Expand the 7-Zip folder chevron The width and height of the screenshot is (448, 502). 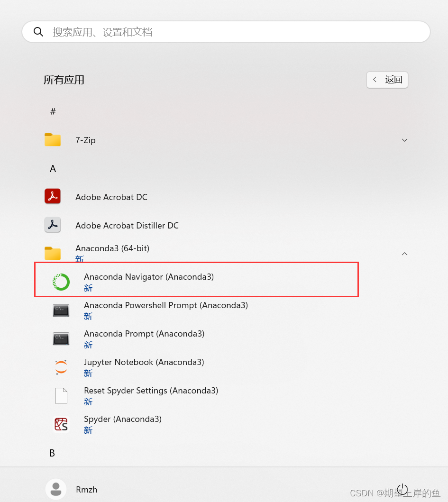coord(404,140)
